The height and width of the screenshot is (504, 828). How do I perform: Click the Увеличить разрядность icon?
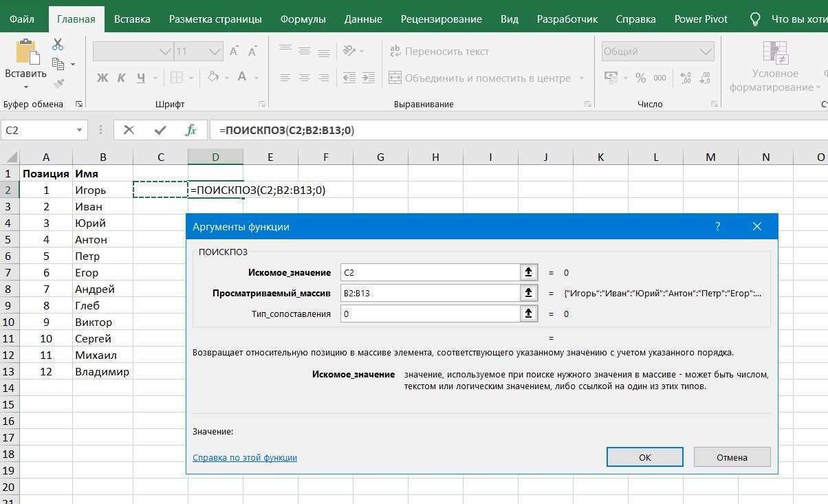[x=685, y=78]
